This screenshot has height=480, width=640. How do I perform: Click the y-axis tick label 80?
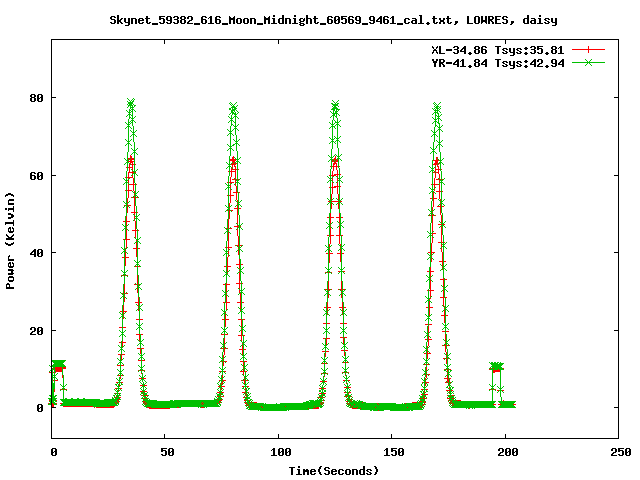coord(36,98)
